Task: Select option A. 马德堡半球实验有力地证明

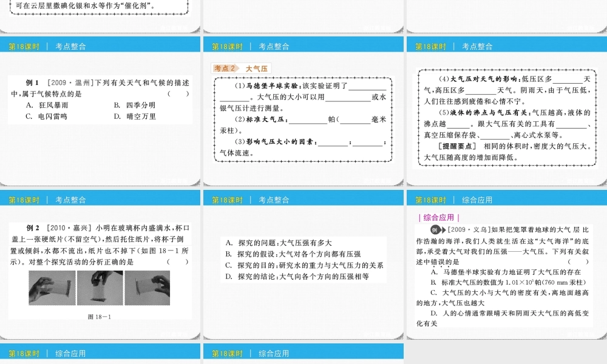Action: tap(506, 272)
